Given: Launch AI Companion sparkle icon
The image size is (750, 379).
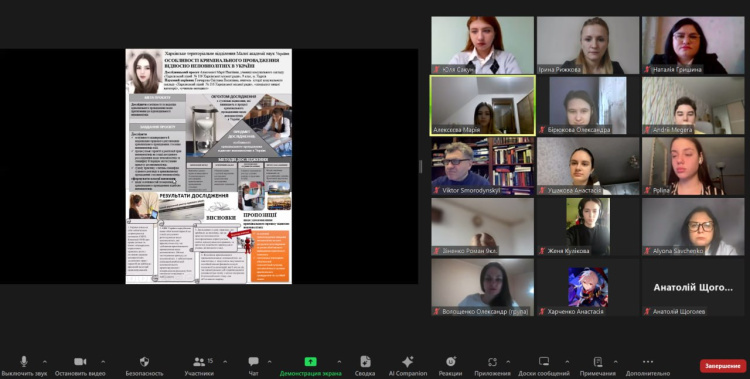Looking at the screenshot, I should coord(408,362).
